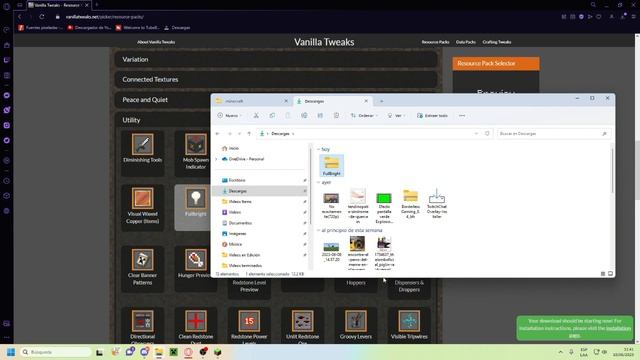This screenshot has height=360, width=640.
Task: Refresh the Descargas folder view
Action: click(487, 133)
